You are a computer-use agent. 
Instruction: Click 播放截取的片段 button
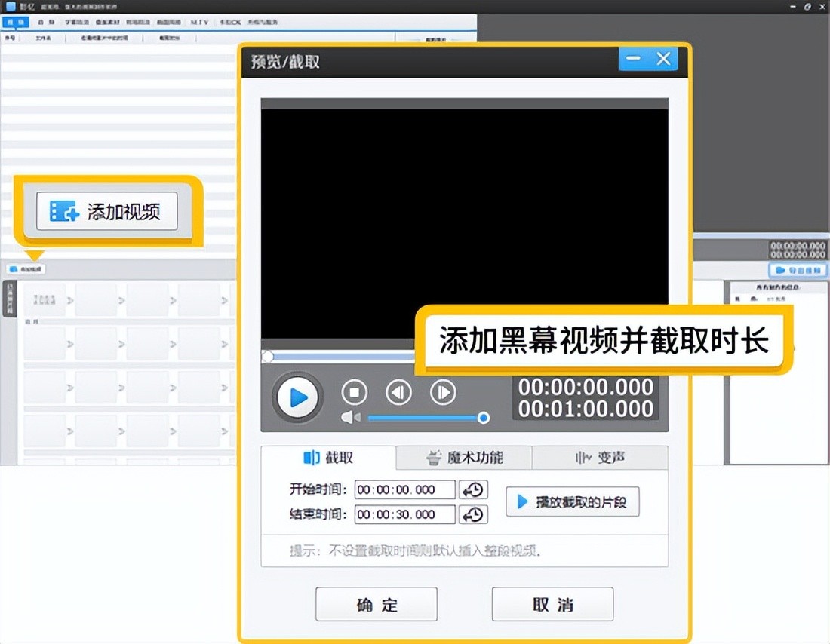click(572, 502)
